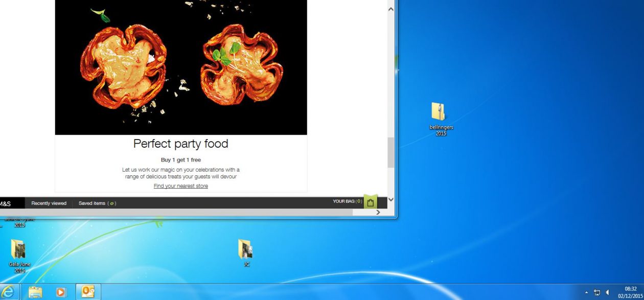Click the network status tray icon
Viewport: 644px width, 300px height.
(596, 292)
